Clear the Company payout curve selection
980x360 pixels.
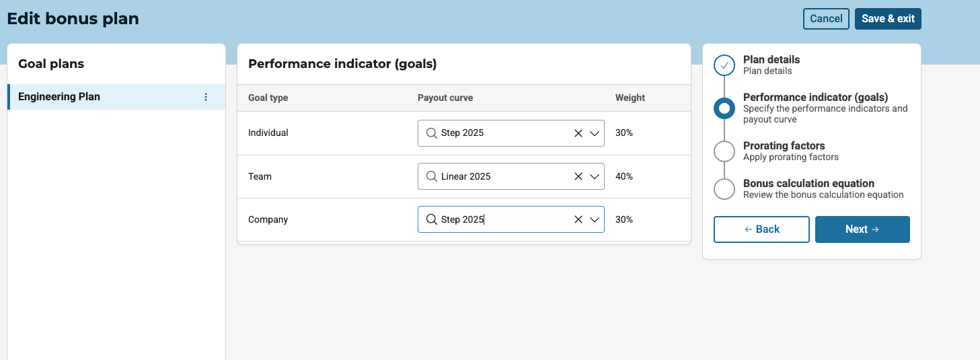click(578, 219)
